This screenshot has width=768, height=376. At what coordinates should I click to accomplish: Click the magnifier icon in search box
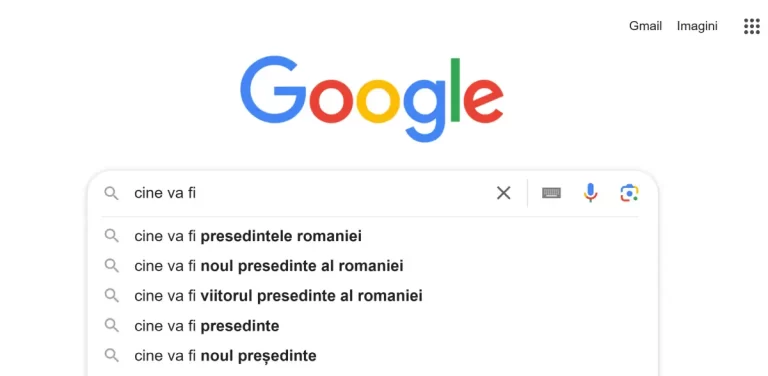112,193
